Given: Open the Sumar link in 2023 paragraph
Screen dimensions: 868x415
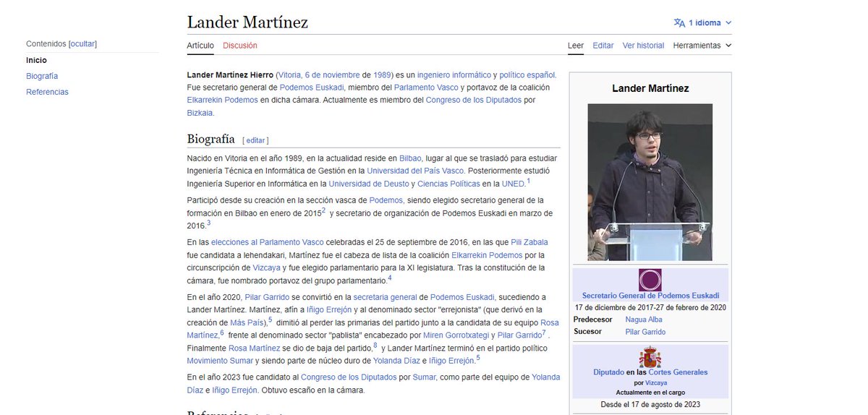Looking at the screenshot, I should (x=424, y=377).
